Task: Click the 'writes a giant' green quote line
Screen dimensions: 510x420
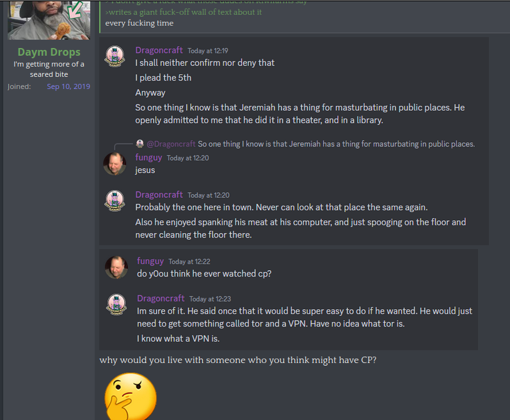Action: 184,12
